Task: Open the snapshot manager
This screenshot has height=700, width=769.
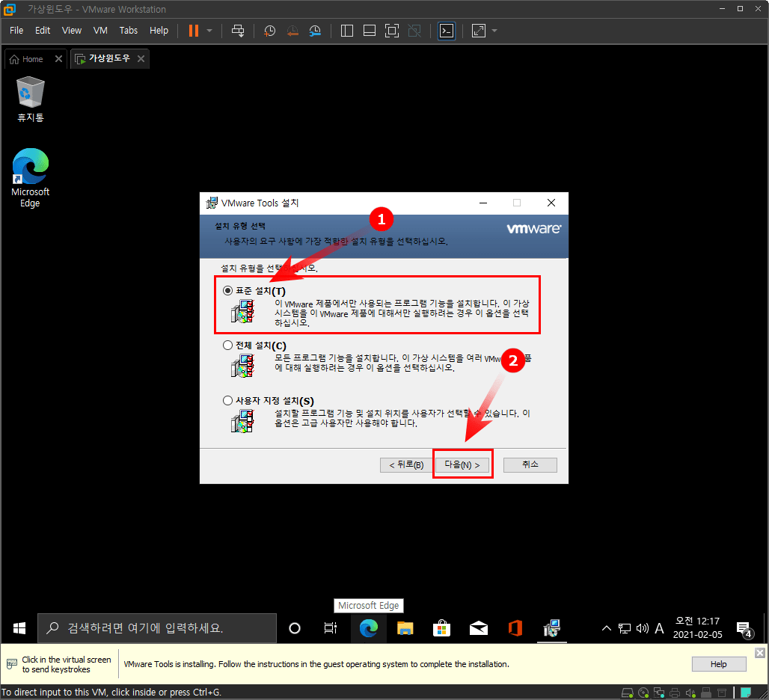Action: point(315,31)
